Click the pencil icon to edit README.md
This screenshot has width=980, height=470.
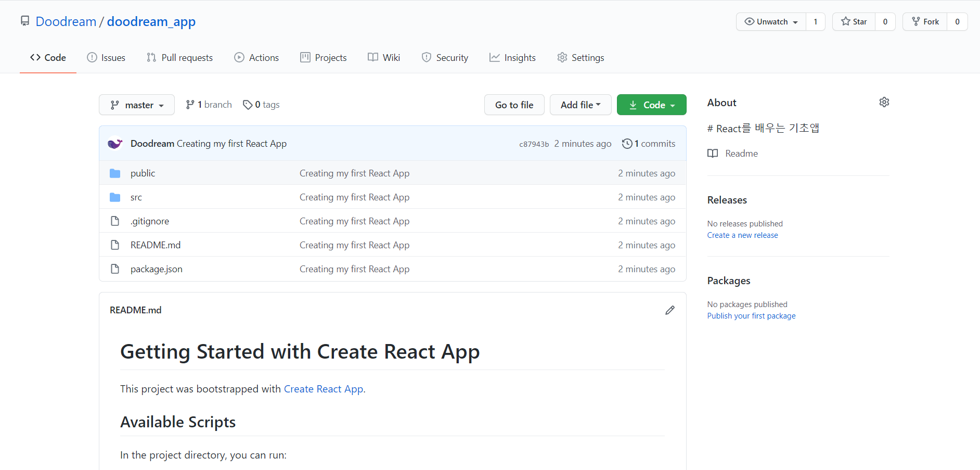670,310
